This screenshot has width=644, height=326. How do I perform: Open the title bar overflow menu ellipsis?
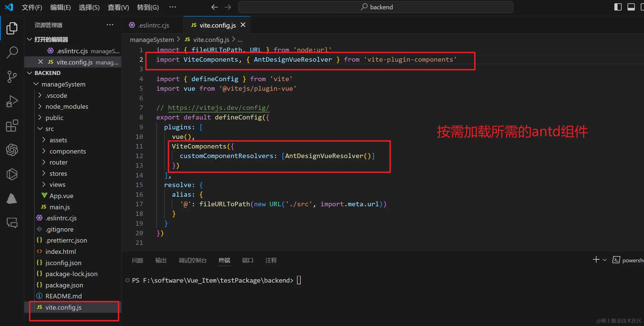tap(173, 7)
